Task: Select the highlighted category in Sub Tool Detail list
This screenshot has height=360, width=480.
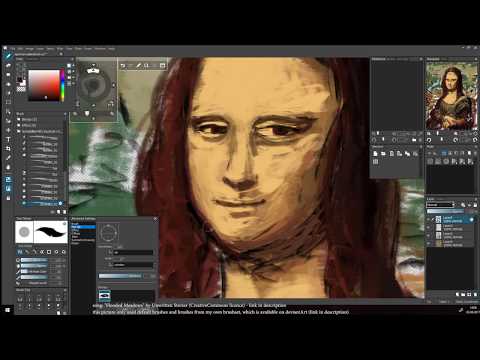Action: coord(83,227)
